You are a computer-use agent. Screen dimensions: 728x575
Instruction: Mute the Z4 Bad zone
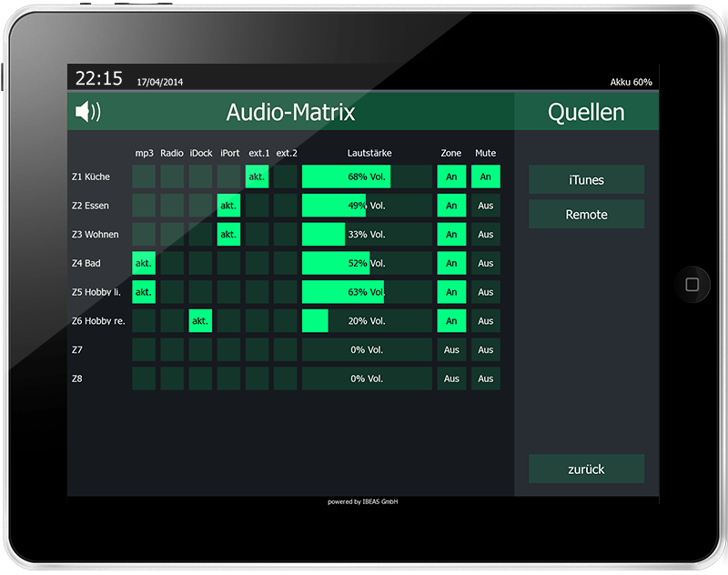coord(486,264)
